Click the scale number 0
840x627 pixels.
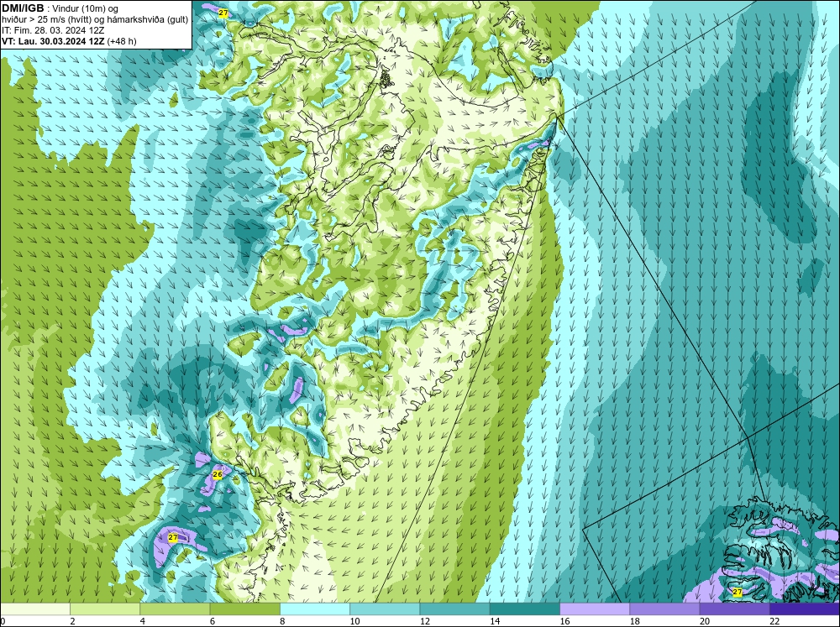(x=3, y=621)
